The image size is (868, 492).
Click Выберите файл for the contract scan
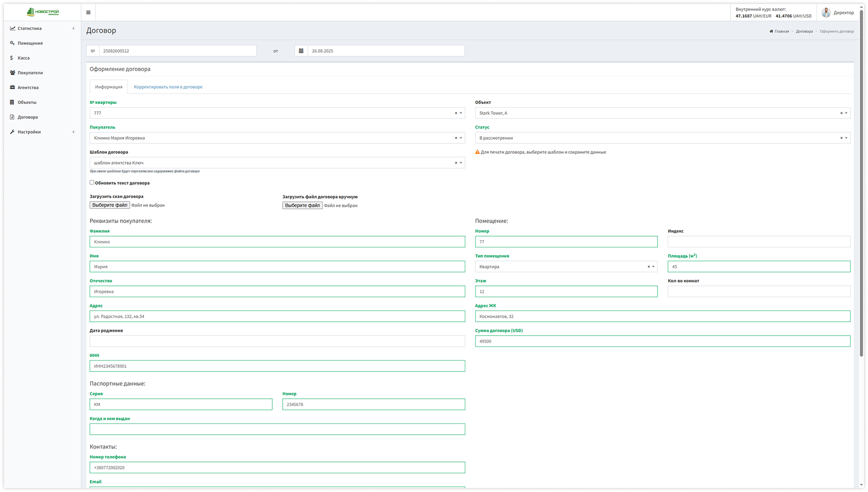[109, 205]
